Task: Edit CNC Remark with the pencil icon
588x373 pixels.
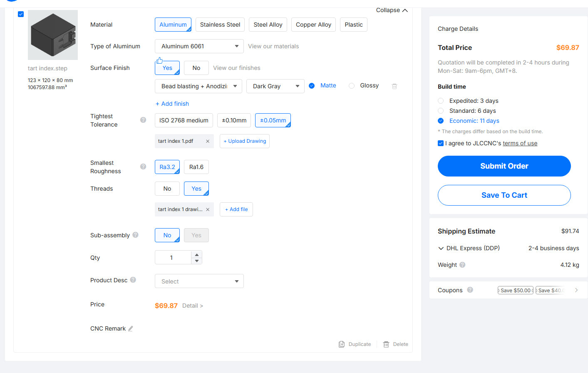Action: tap(131, 328)
